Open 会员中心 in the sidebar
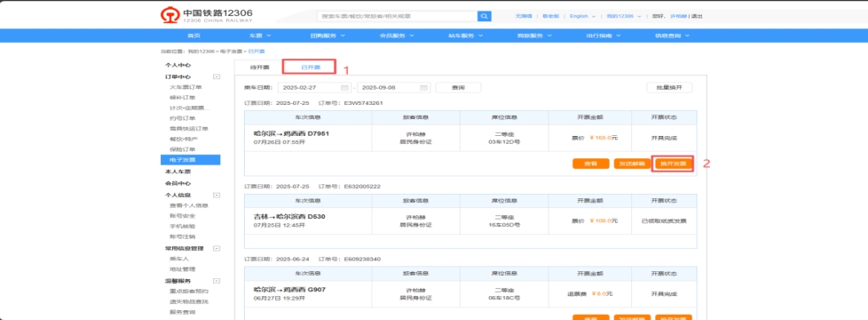The width and height of the screenshot is (868, 320). click(x=178, y=183)
